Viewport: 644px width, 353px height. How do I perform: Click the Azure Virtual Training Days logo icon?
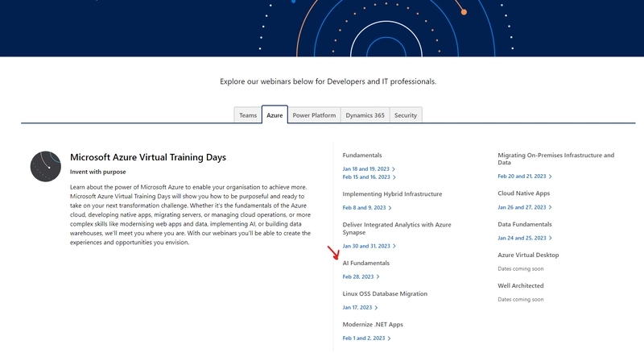click(46, 166)
